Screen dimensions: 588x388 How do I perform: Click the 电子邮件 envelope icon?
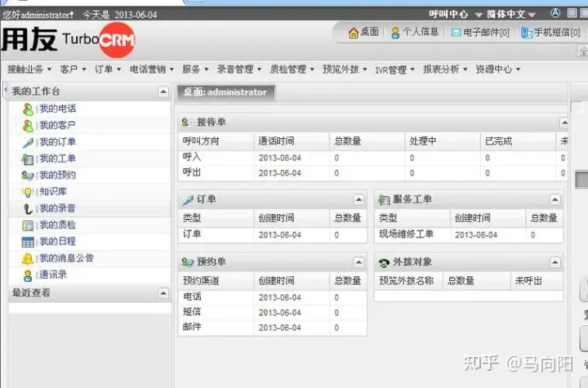(x=456, y=33)
